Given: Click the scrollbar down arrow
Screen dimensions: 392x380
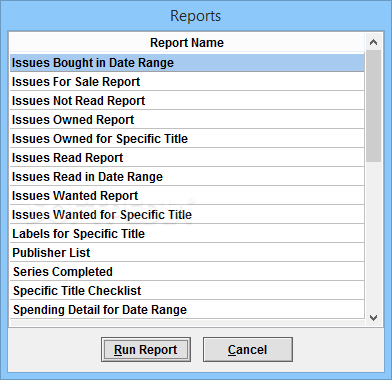Looking at the screenshot, I should [373, 318].
